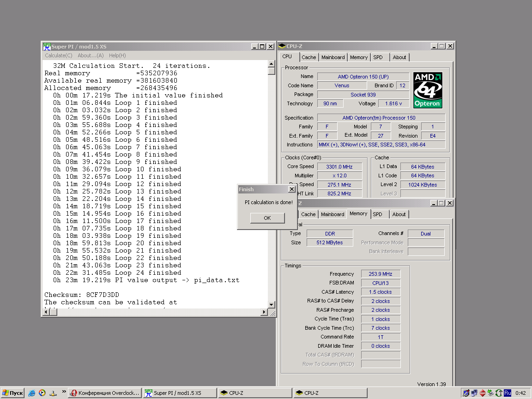Open the Help(H) menu in Super PI

coord(117,55)
